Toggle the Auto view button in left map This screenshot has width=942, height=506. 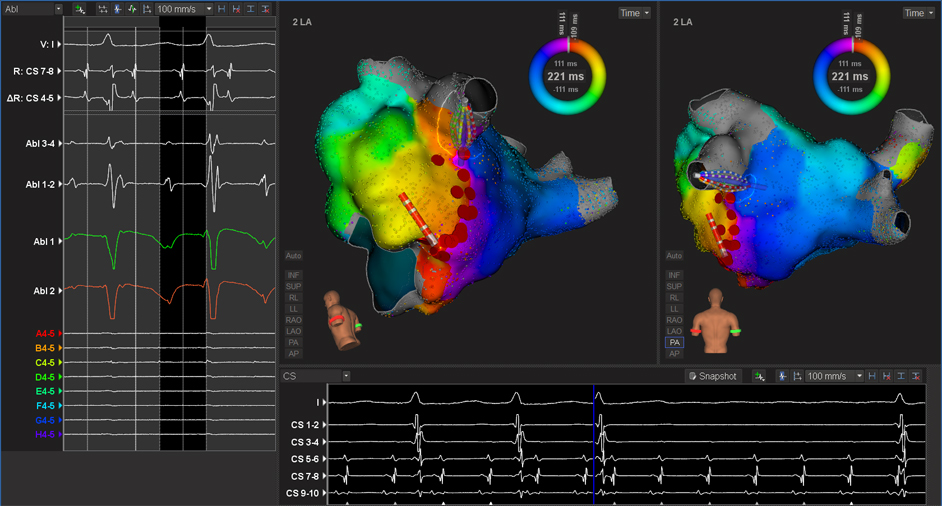click(x=294, y=256)
